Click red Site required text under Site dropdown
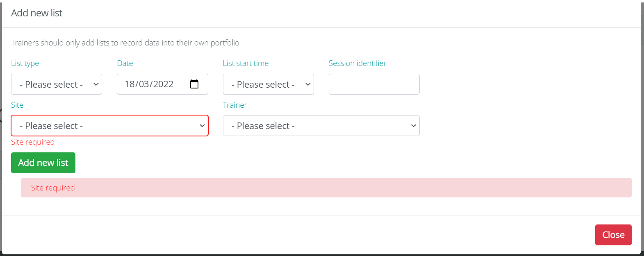644x256 pixels. (x=33, y=142)
